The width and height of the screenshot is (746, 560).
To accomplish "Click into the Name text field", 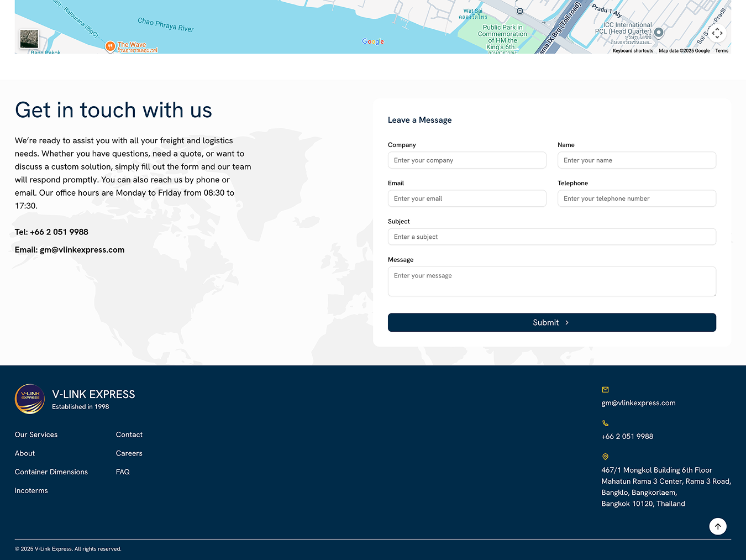I will point(637,160).
